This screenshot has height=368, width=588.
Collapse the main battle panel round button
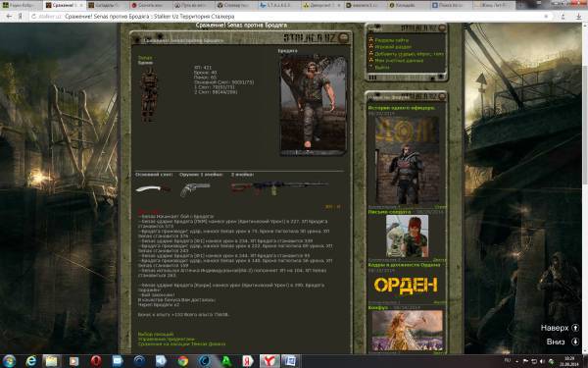point(343,38)
